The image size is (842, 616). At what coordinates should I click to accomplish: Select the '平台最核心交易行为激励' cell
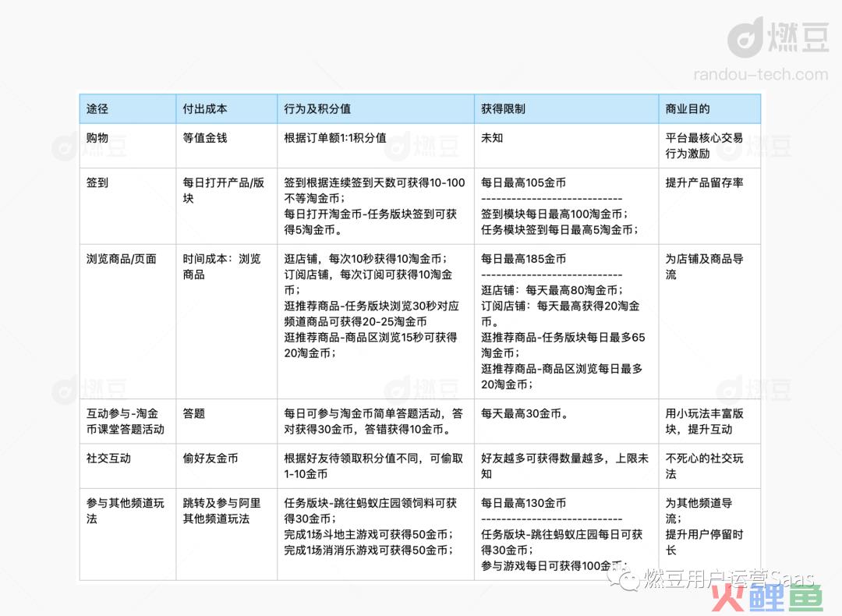pyautogui.click(x=710, y=146)
